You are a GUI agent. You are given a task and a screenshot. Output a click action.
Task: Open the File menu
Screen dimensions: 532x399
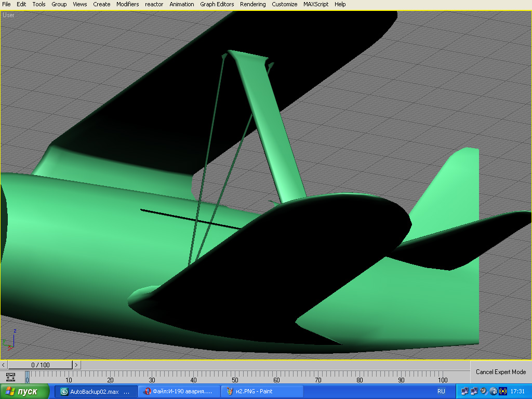pyautogui.click(x=6, y=4)
